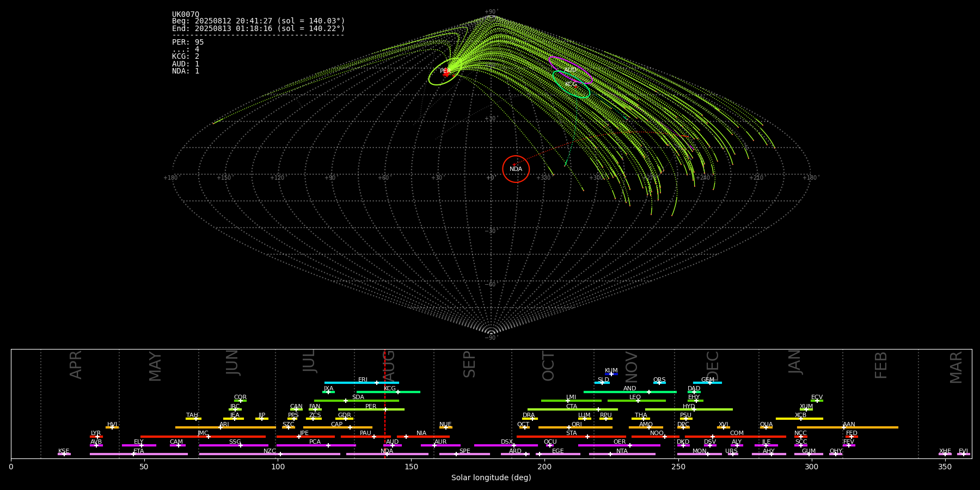Click the AND shower bar in the timeline

point(630,392)
